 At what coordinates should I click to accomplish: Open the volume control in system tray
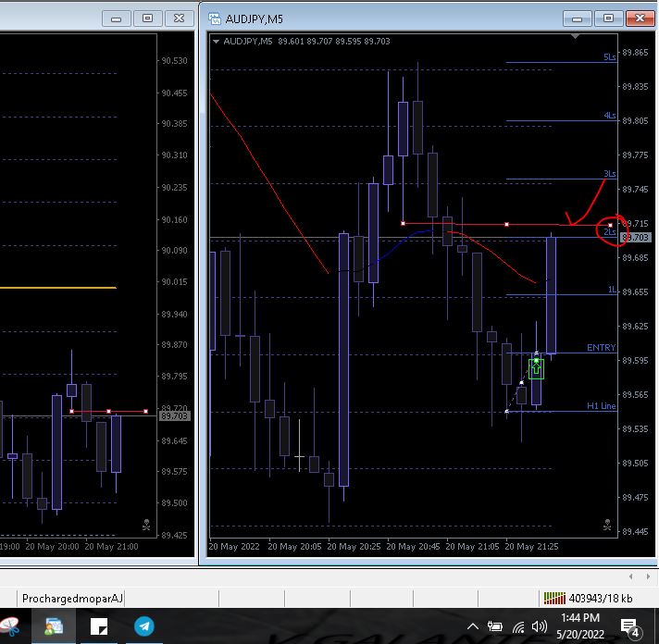pyautogui.click(x=541, y=626)
